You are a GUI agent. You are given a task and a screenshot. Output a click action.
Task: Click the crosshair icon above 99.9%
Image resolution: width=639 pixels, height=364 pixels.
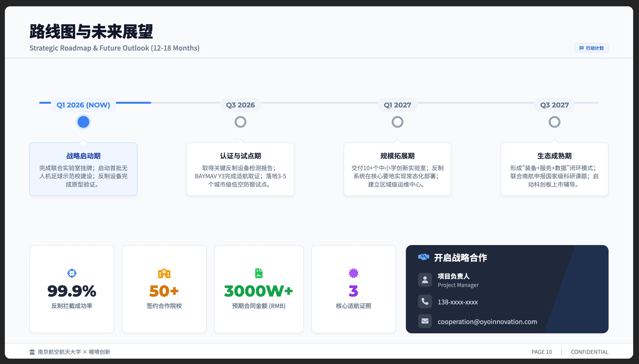tap(72, 273)
